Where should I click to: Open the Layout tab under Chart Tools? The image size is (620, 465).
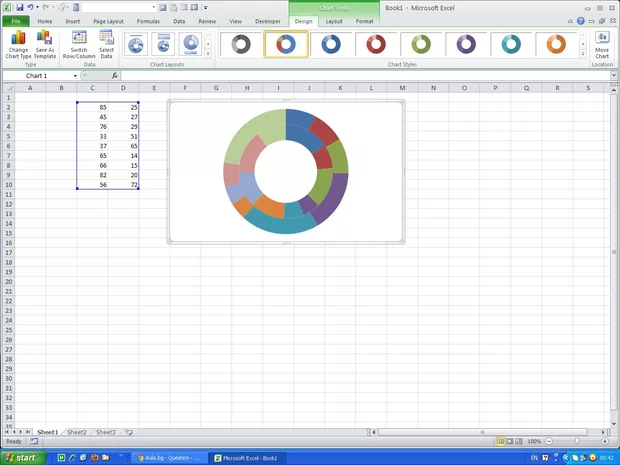pos(334,20)
